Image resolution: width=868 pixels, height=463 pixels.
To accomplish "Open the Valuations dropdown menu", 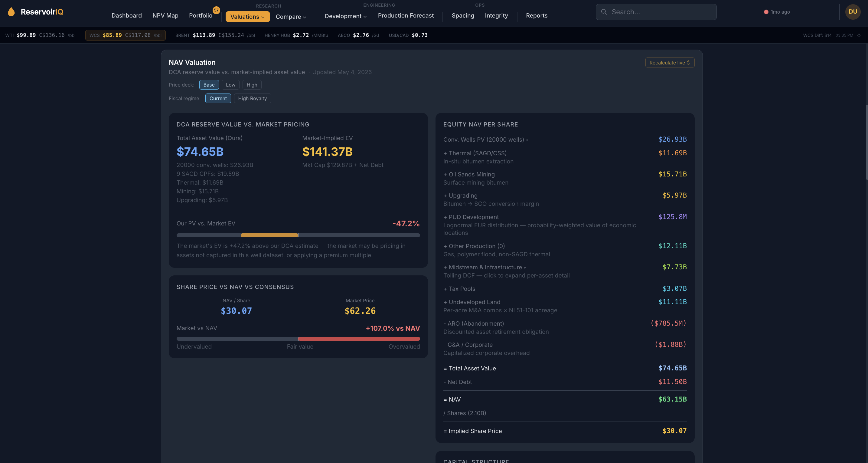I will [x=248, y=17].
